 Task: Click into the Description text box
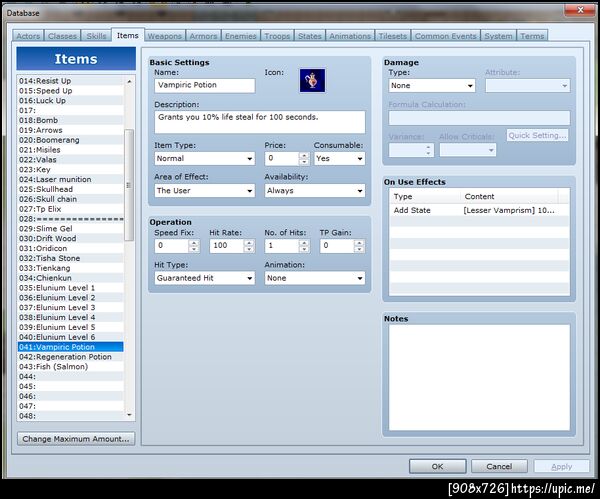(x=260, y=122)
